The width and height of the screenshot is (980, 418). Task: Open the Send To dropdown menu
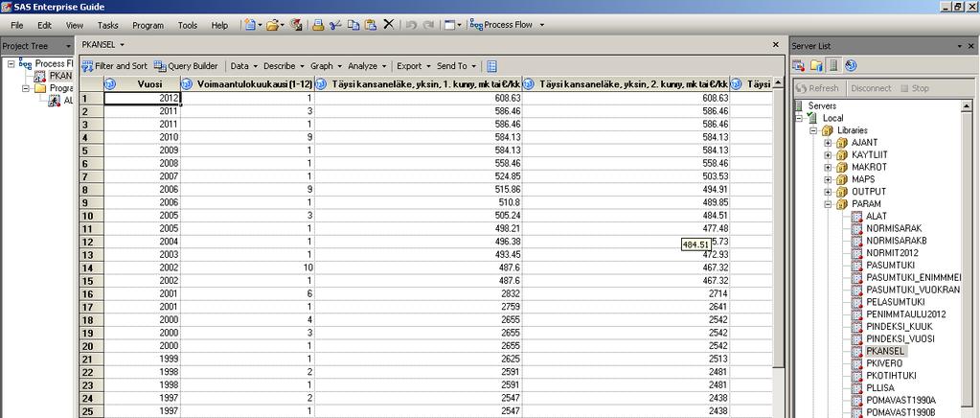click(456, 66)
